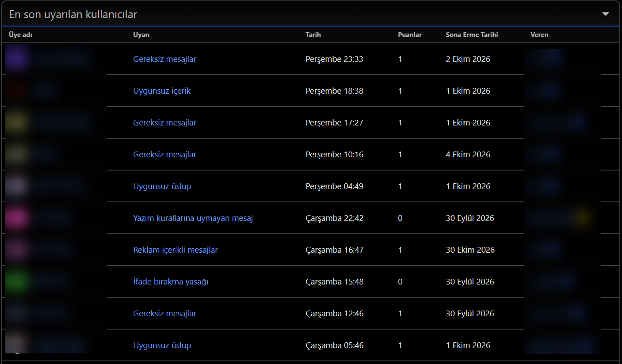The width and height of the screenshot is (622, 364).
Task: Click the points value 0 in 'İfade bırakma yasağı' row
Action: coord(400,282)
